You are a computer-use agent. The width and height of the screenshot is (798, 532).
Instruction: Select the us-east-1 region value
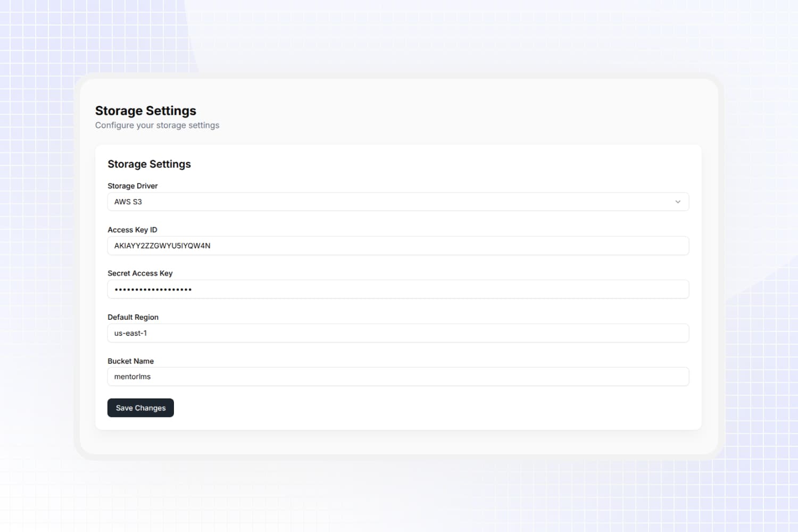click(x=131, y=333)
